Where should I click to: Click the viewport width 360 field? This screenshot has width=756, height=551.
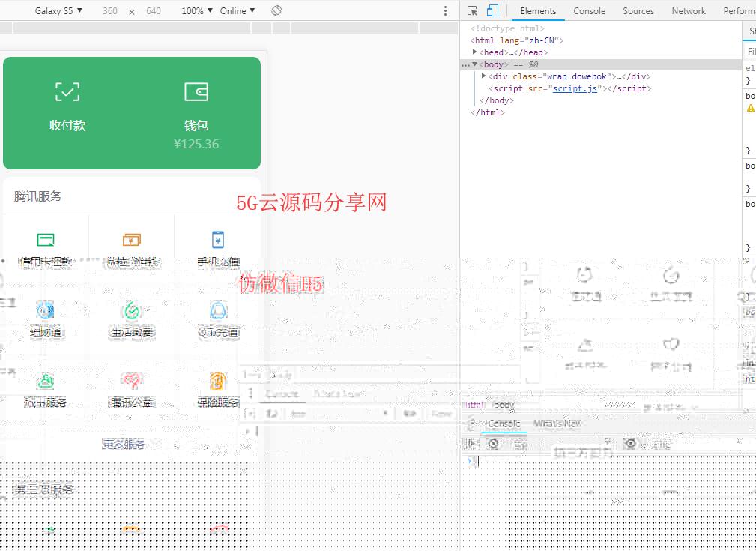[110, 10]
